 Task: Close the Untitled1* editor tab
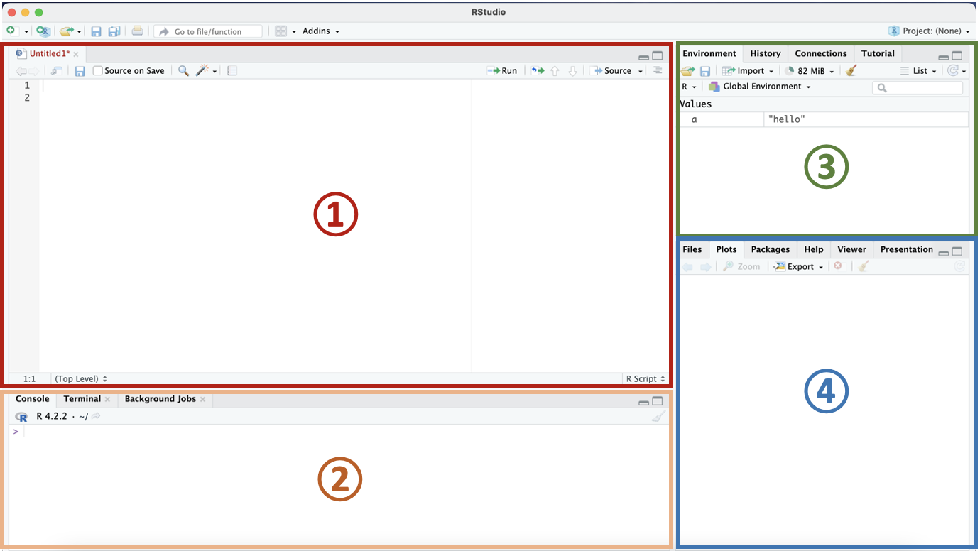(76, 54)
